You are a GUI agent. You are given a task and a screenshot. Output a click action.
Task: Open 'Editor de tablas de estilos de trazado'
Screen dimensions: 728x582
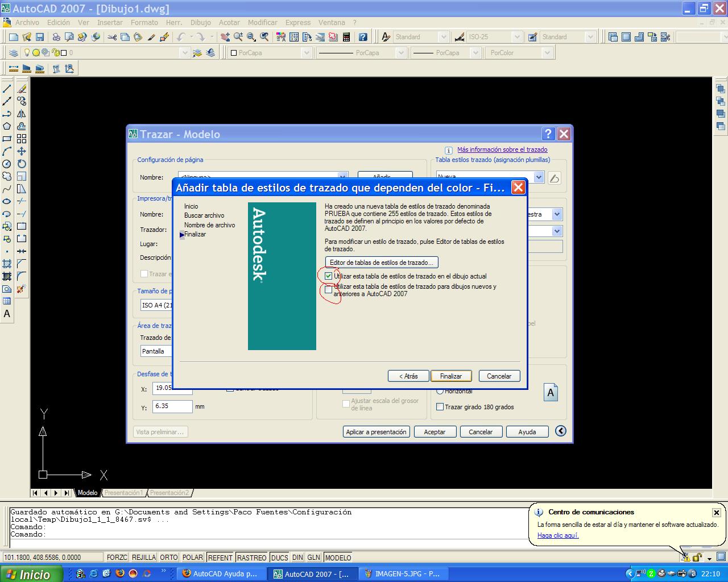tap(382, 263)
